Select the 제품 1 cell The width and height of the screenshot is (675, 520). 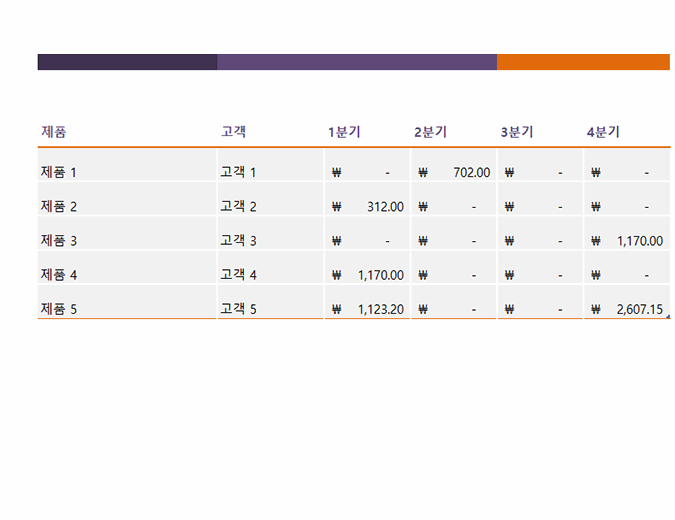59,173
